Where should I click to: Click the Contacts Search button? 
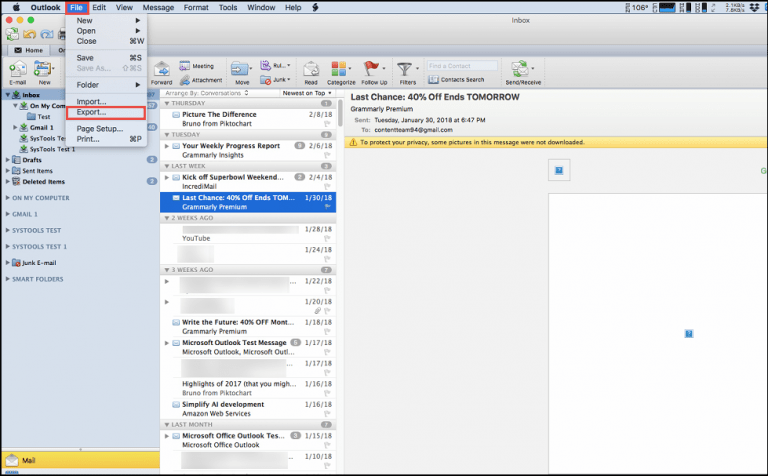(x=456, y=79)
